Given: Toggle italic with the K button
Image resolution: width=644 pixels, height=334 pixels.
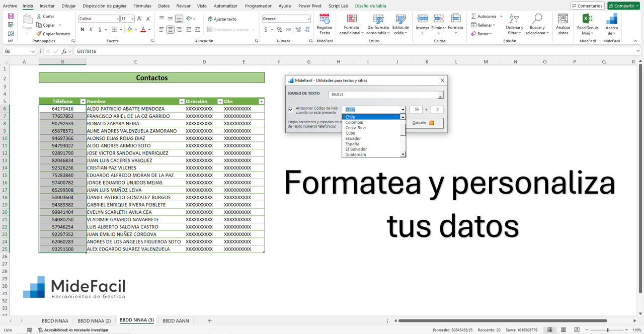Looking at the screenshot, I should 91,30.
